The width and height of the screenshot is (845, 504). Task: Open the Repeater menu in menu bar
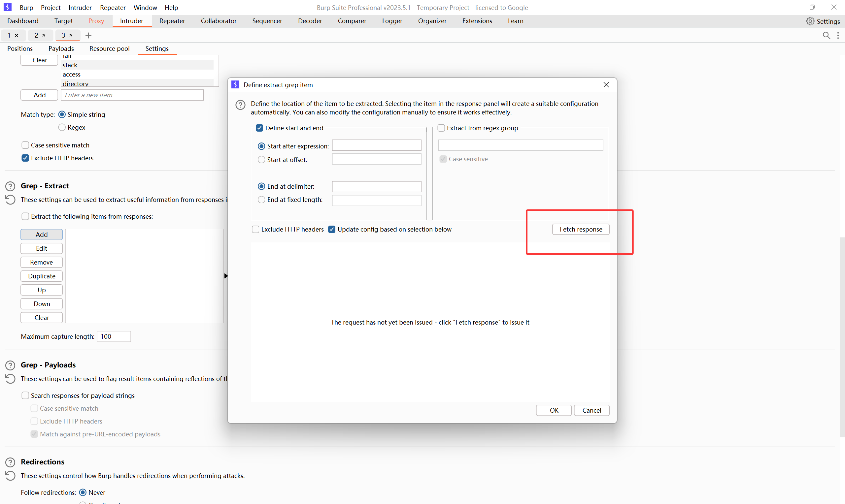click(113, 8)
